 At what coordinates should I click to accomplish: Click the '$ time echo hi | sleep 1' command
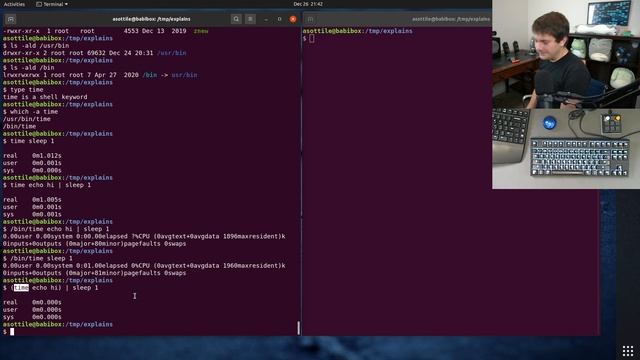coord(47,185)
